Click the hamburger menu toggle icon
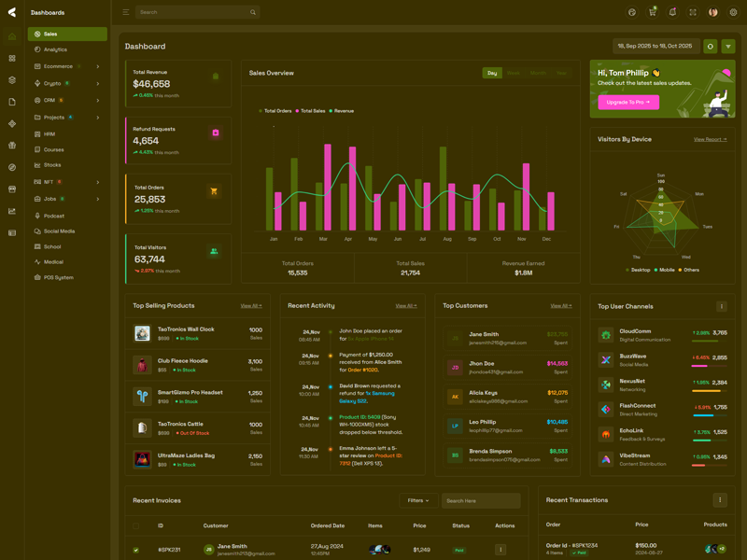The image size is (747, 560). (126, 12)
